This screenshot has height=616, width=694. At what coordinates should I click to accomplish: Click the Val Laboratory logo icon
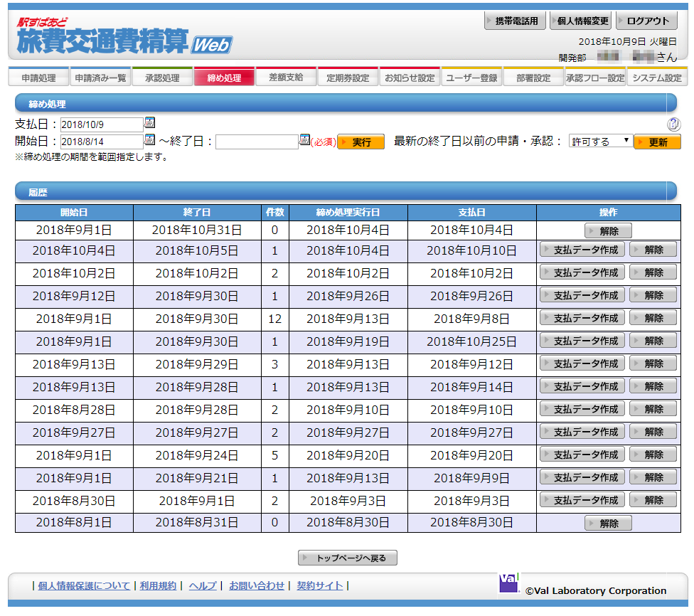click(x=509, y=583)
